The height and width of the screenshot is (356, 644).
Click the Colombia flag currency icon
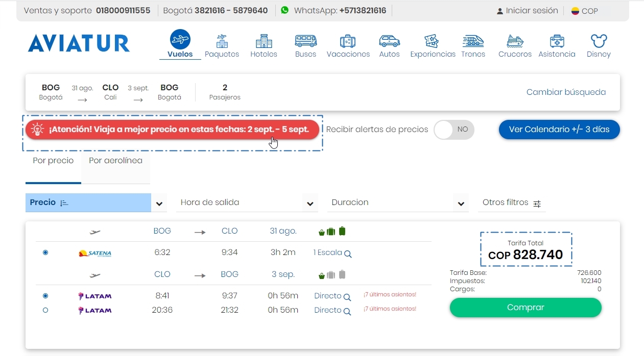(575, 11)
